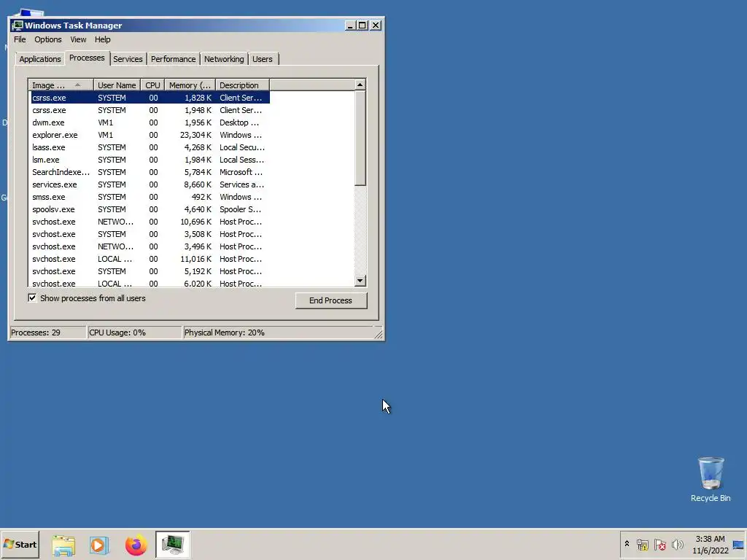Show hidden system tray icons

[x=627, y=544]
